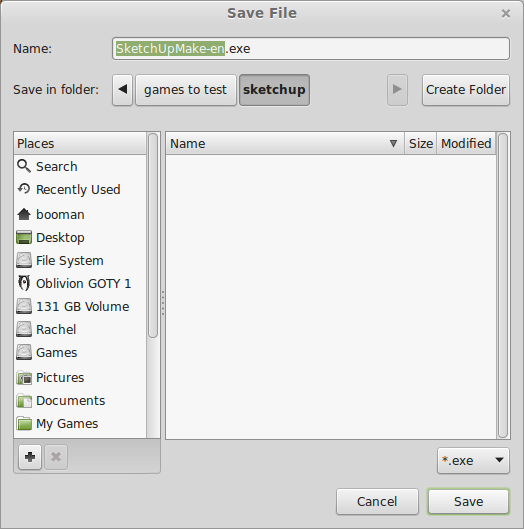Image resolution: width=524 pixels, height=529 pixels.
Task: Click the Search magnifier icon in Places
Action: pyautogui.click(x=24, y=166)
